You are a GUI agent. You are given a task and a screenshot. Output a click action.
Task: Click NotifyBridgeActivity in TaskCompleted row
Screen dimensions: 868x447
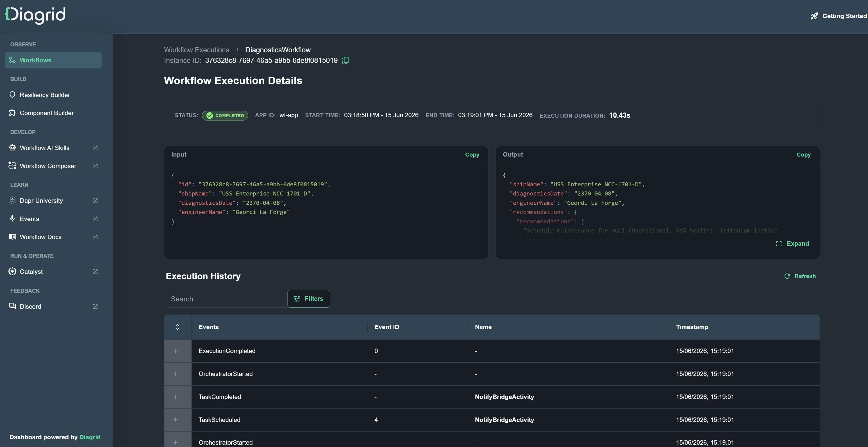tap(505, 397)
